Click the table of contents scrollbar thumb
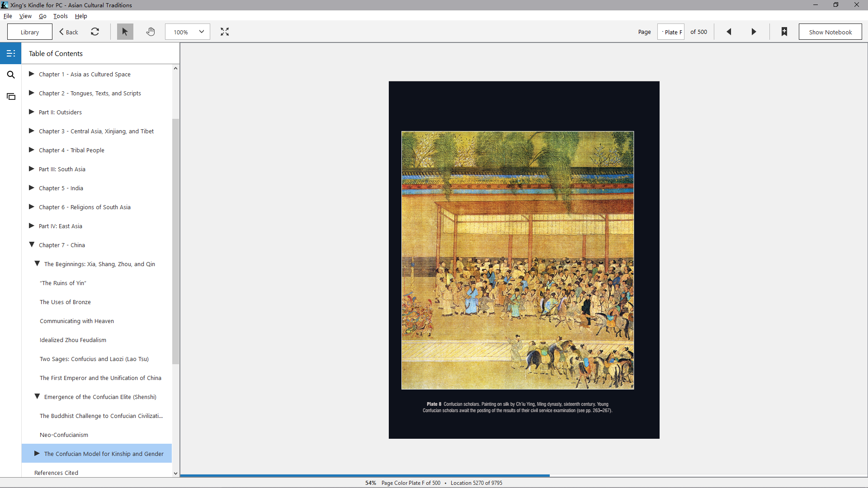Viewport: 868px width, 488px height. (175, 241)
